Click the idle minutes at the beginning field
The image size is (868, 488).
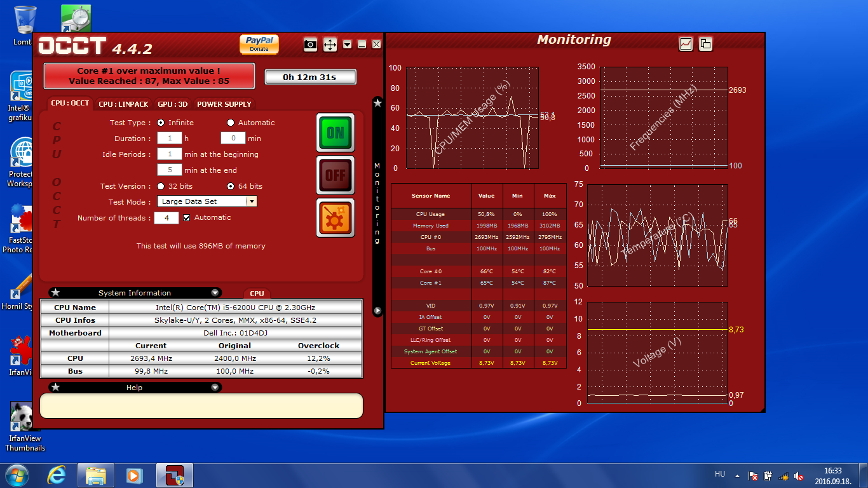pos(170,154)
